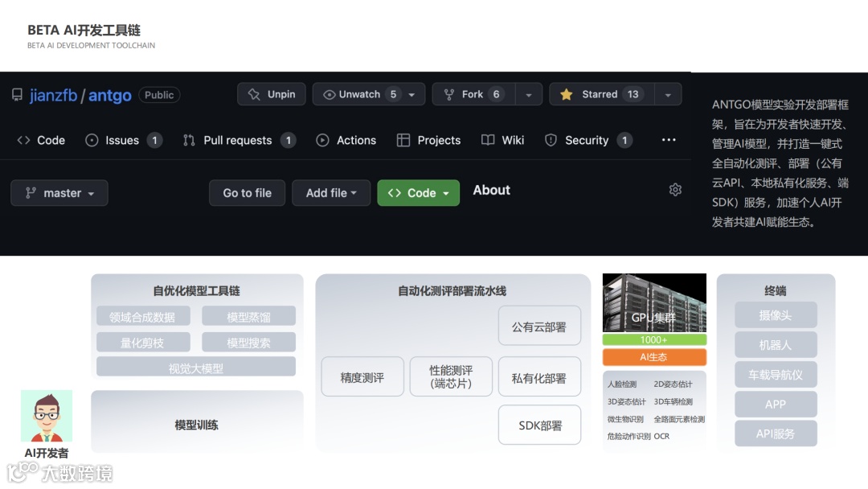This screenshot has width=868, height=489.
Task: Click the Starred count 13
Action: click(x=633, y=94)
